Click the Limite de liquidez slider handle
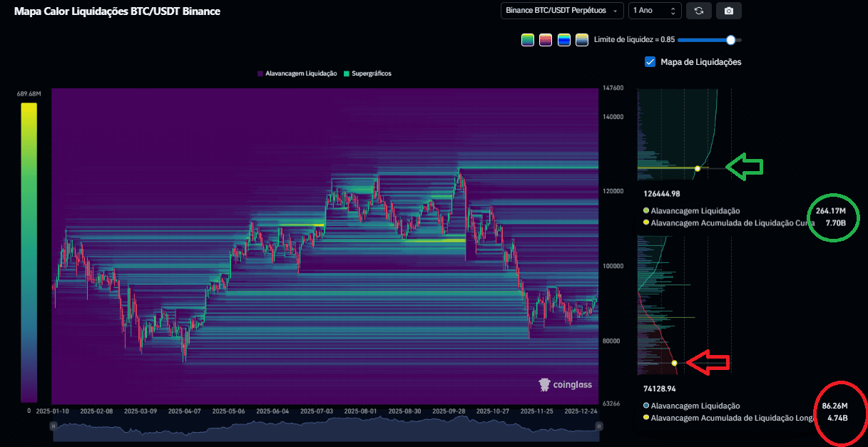This screenshot has width=868, height=447. tap(730, 40)
